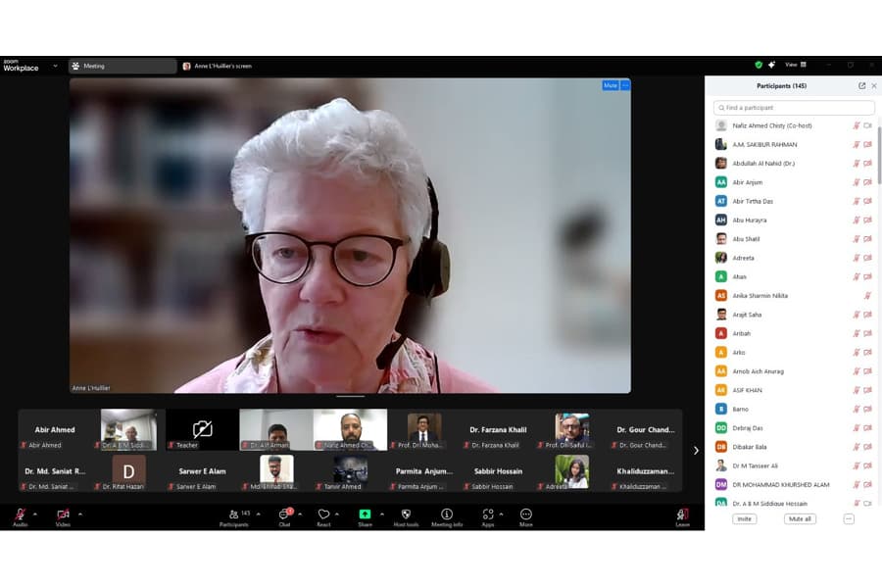Click the Find a participant search field

pos(794,108)
